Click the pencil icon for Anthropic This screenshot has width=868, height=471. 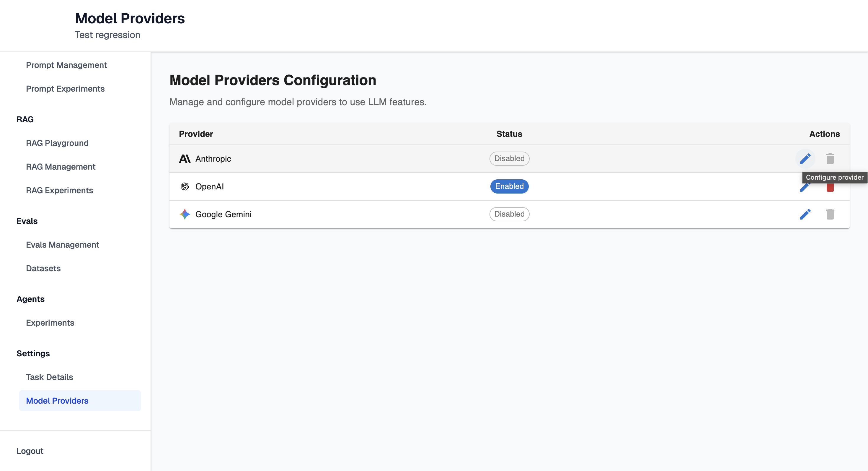pos(805,158)
